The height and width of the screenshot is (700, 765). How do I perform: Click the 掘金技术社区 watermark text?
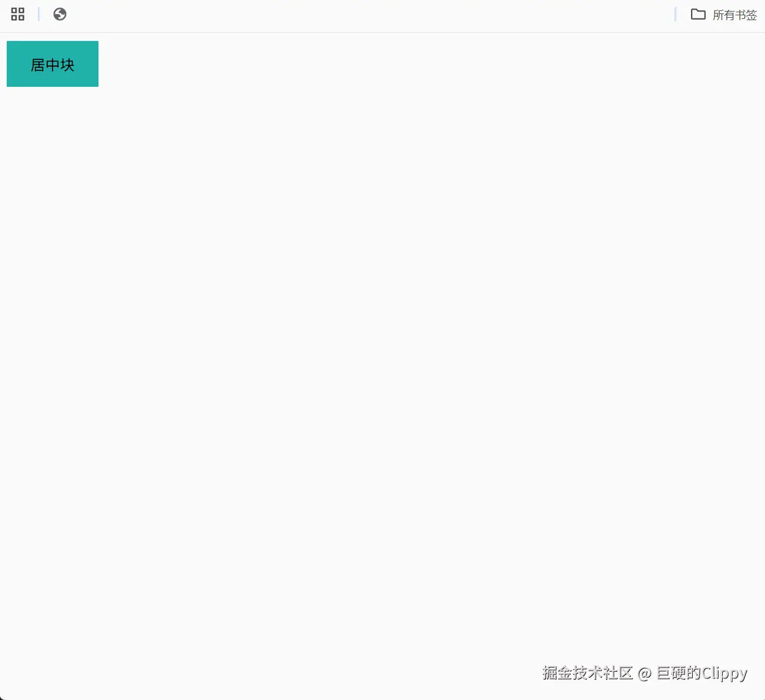[x=586, y=672]
